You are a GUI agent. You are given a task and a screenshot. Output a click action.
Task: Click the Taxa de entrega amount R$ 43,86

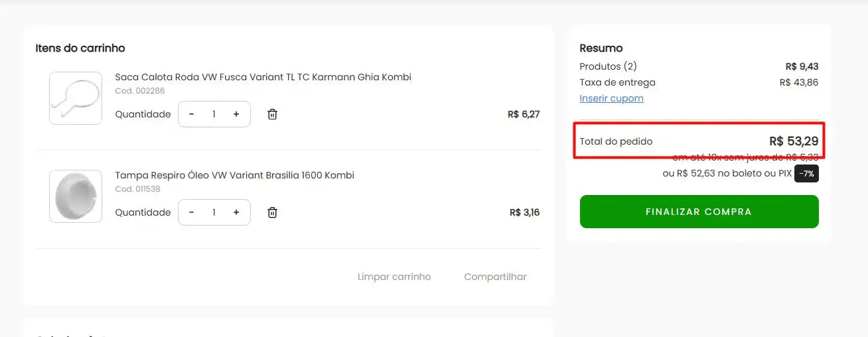[799, 82]
